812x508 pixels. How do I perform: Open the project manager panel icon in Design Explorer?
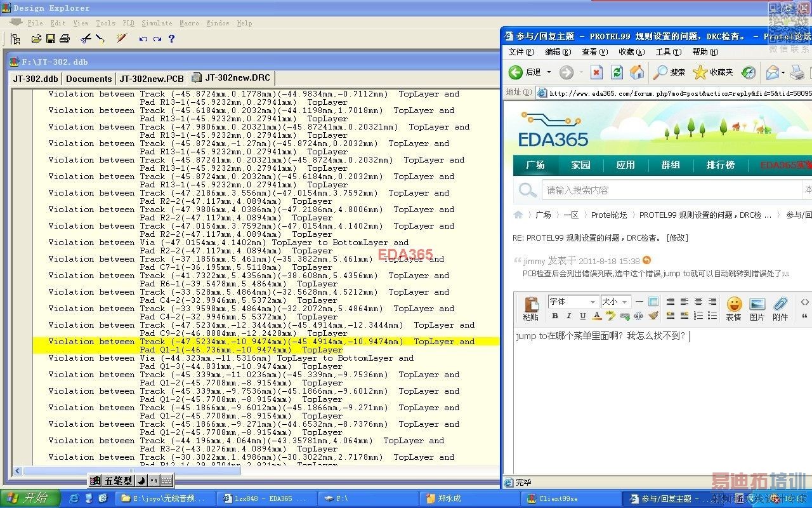click(x=15, y=39)
